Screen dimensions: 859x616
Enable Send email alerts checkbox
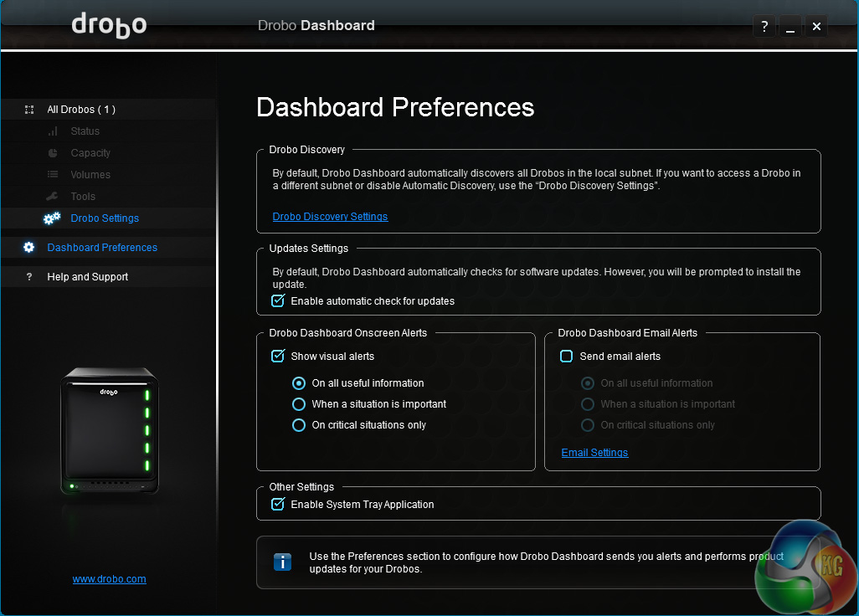click(567, 356)
